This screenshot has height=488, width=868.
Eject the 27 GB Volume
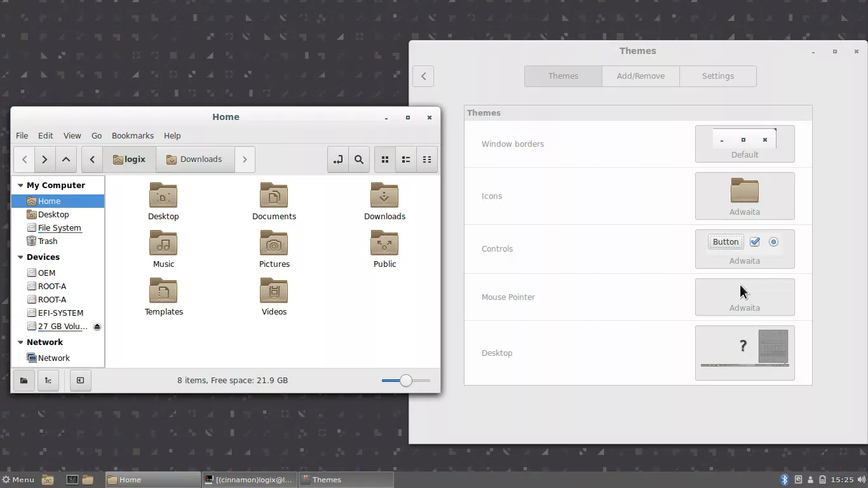[97, 327]
